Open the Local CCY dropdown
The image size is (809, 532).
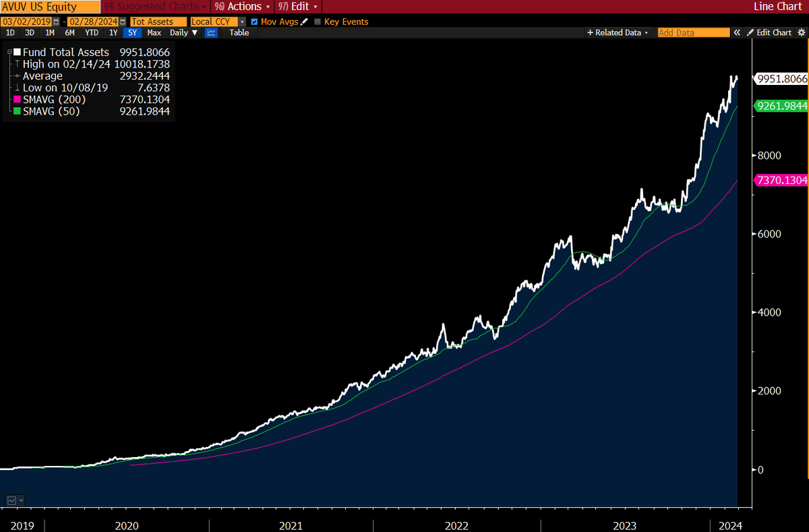242,21
